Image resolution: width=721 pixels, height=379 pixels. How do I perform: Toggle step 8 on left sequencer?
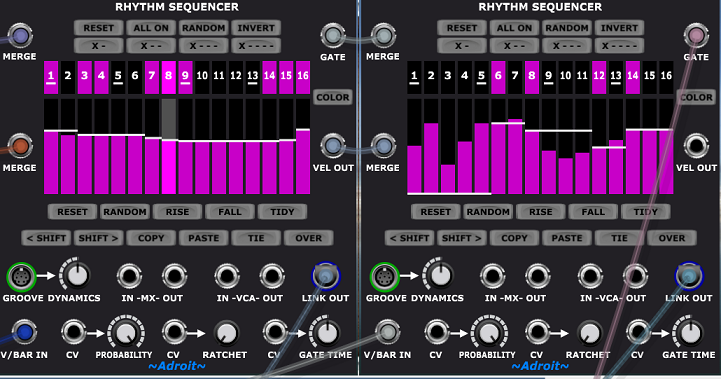click(x=169, y=77)
